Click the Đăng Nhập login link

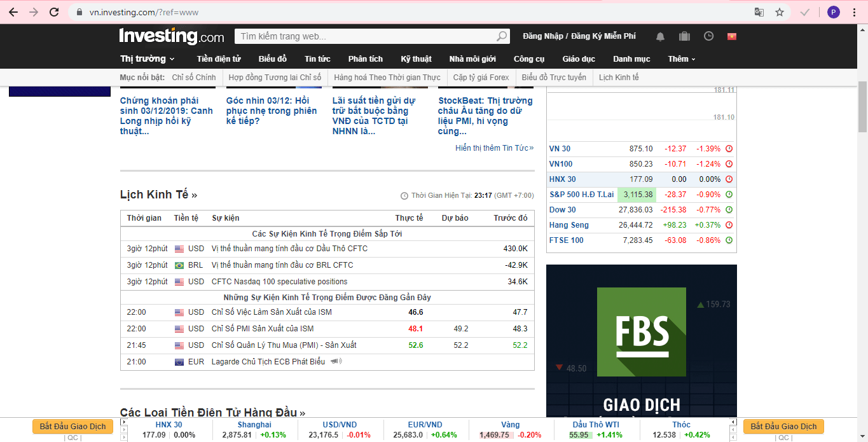(542, 36)
